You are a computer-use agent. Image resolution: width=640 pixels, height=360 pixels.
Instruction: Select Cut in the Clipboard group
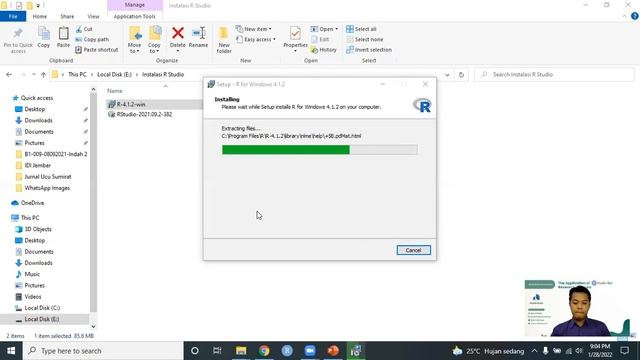pos(84,29)
